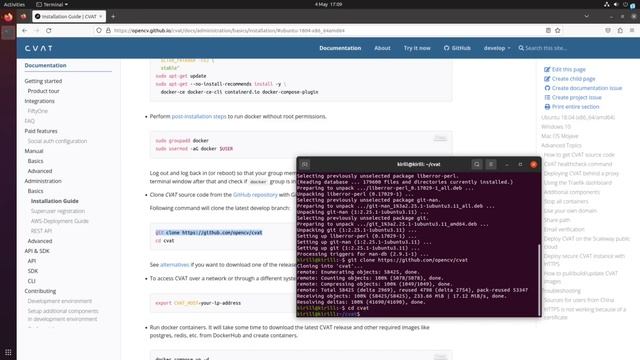Click tracking protection shield icon

tap(99, 31)
